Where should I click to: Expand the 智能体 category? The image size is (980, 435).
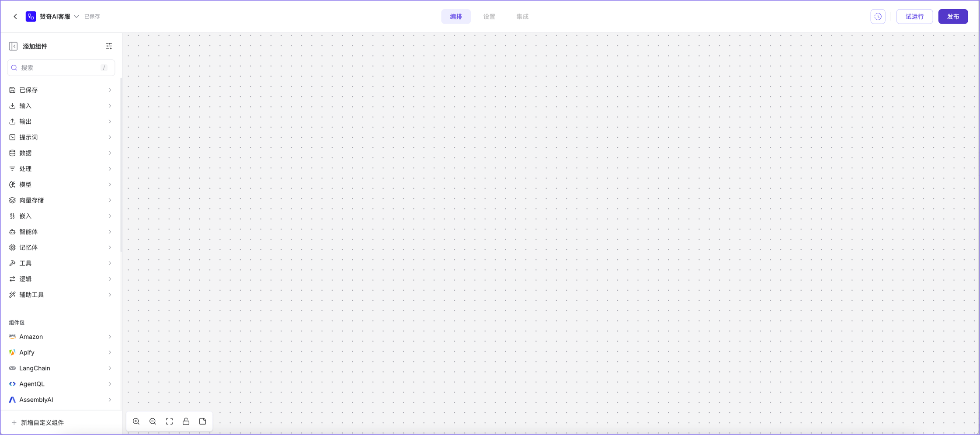(x=60, y=232)
